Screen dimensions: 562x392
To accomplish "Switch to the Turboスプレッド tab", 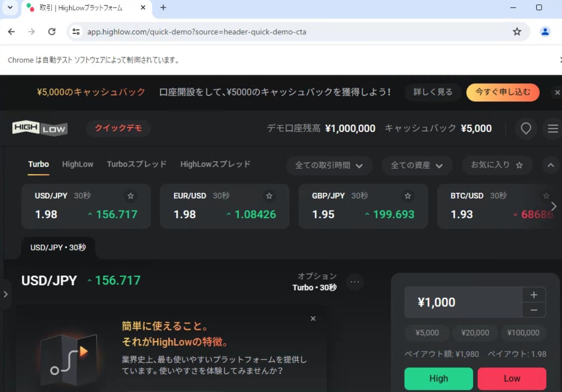I will tap(137, 164).
